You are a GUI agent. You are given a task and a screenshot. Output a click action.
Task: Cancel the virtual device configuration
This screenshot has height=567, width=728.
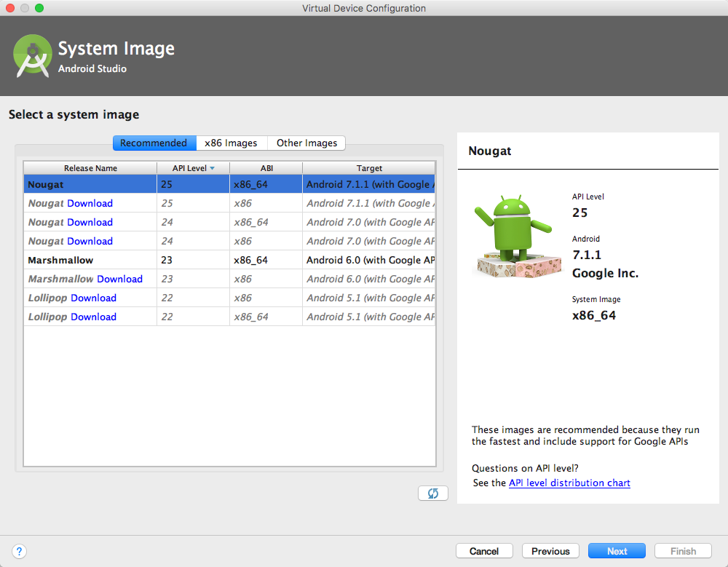point(484,551)
